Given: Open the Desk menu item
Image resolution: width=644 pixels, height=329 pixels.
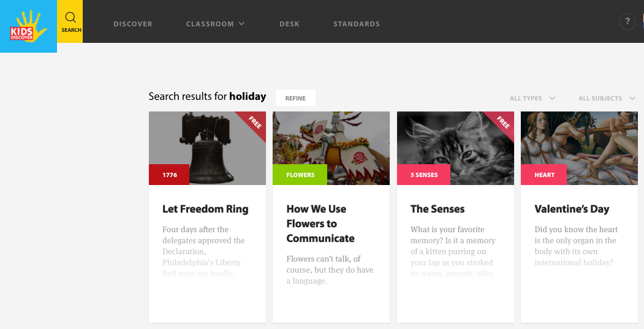Looking at the screenshot, I should coord(289,24).
